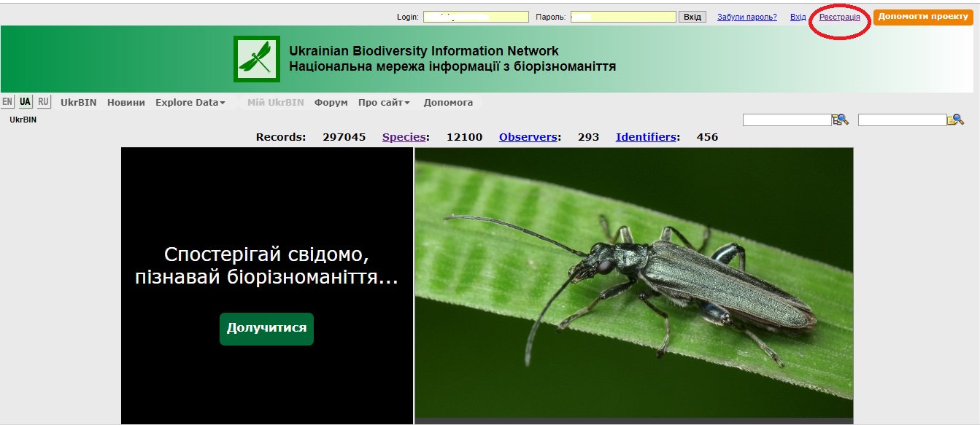This screenshot has width=980, height=425.
Task: Open the Забули пароль? link
Action: click(747, 17)
